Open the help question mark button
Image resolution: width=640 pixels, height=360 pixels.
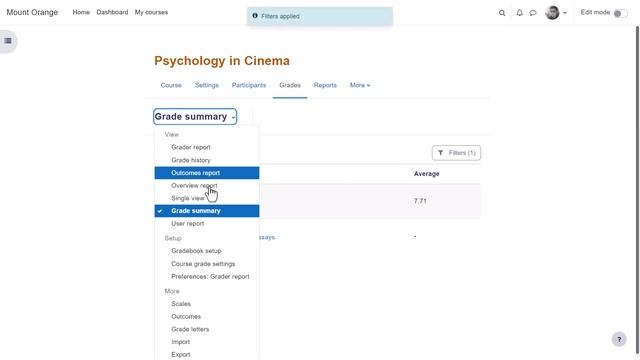pos(619,339)
